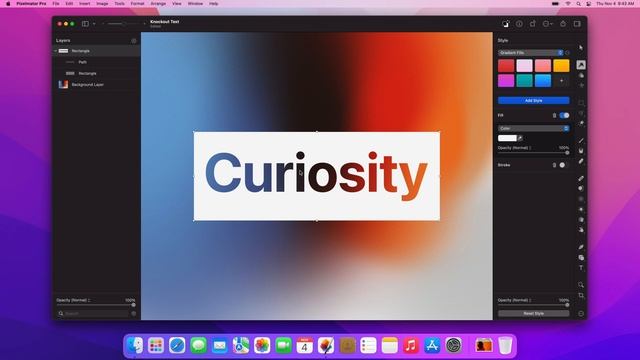
Task: Click the sidebar layout toolbar icon
Action: [x=85, y=24]
